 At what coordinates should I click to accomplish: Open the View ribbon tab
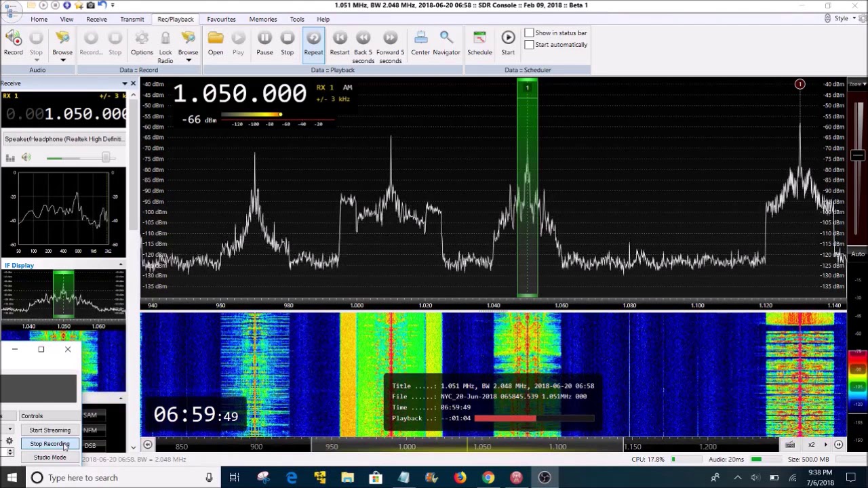click(66, 19)
